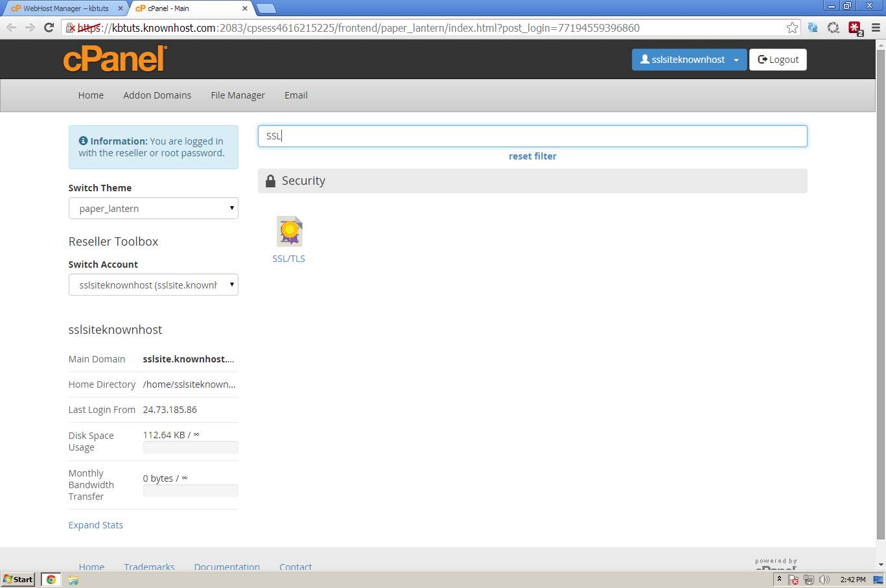Image resolution: width=886 pixels, height=588 pixels.
Task: Click the footer Trademarks link
Action: (x=150, y=567)
